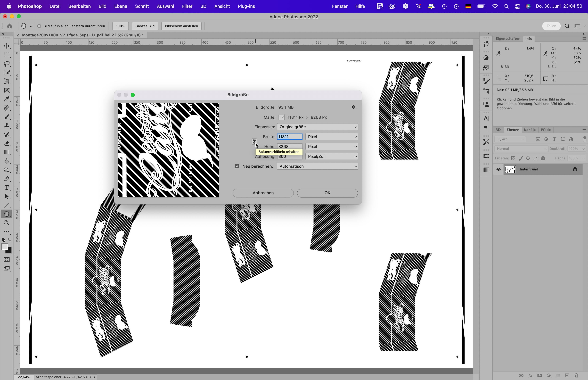Viewport: 588px width, 380px height.
Task: Toggle lock image pixels brush icon
Action: (x=521, y=158)
